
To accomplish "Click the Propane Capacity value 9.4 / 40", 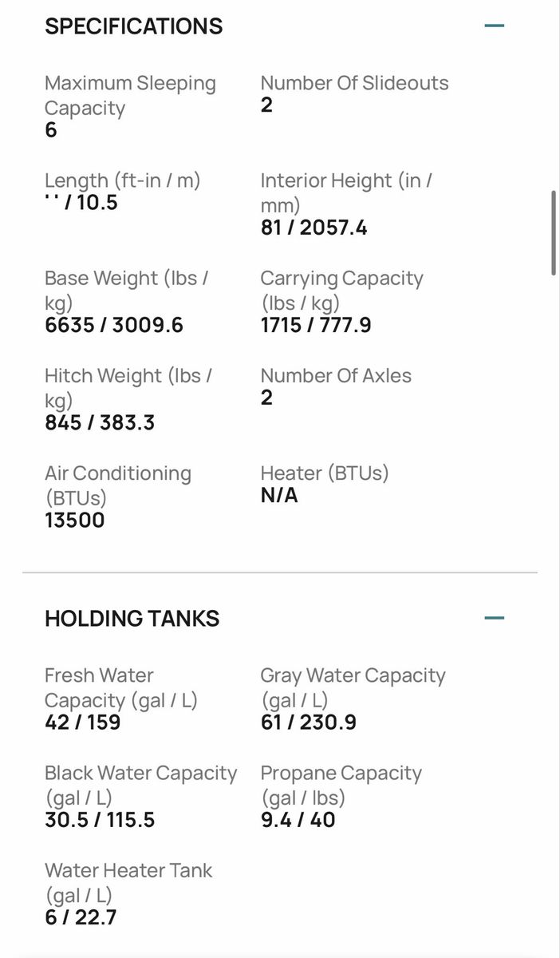I will (x=298, y=820).
